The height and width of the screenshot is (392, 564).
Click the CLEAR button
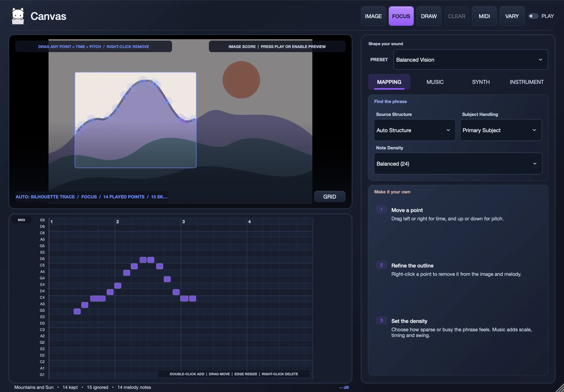[x=456, y=16]
